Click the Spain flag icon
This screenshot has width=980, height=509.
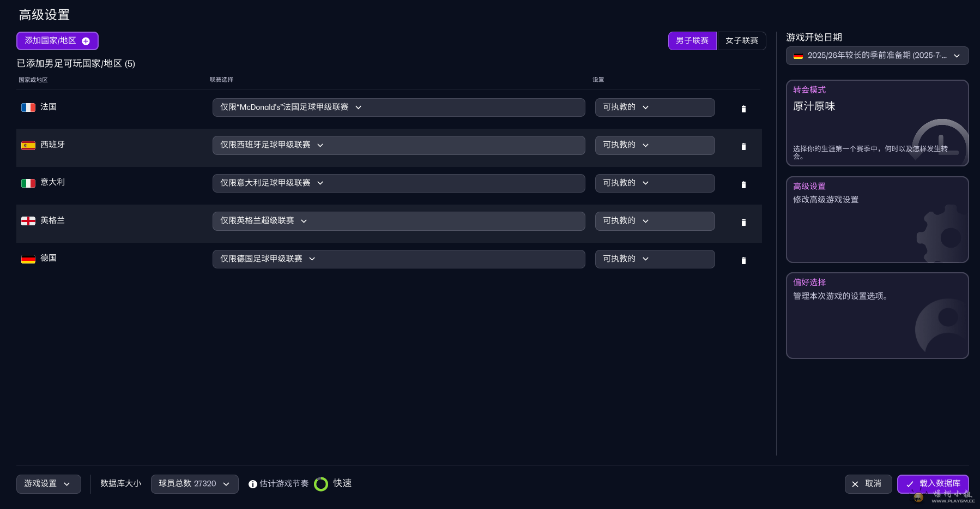(28, 145)
